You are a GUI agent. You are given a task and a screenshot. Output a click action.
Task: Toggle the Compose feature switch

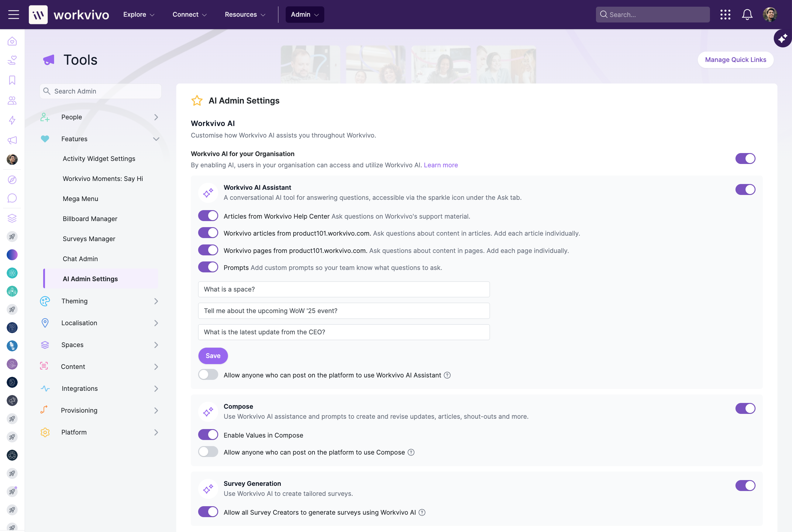click(x=745, y=408)
